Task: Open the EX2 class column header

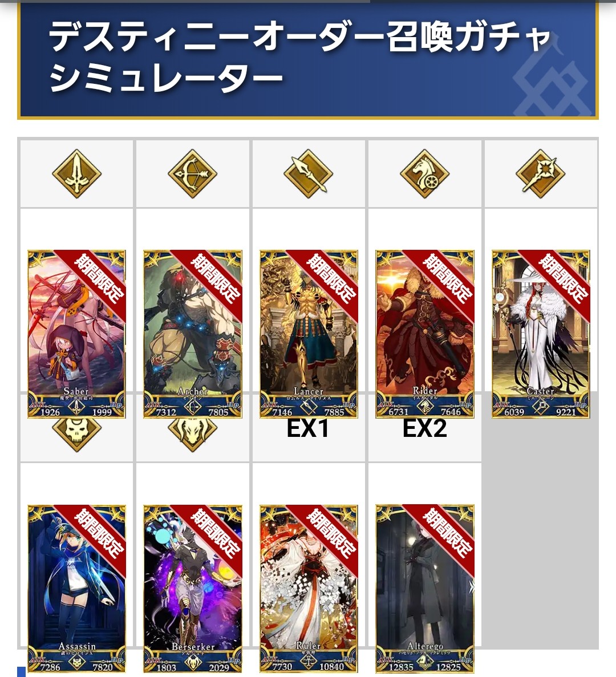Action: point(425,428)
